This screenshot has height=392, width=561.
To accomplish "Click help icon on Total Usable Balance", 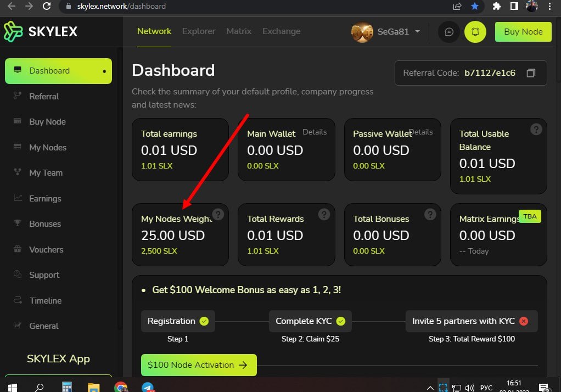I will [536, 130].
